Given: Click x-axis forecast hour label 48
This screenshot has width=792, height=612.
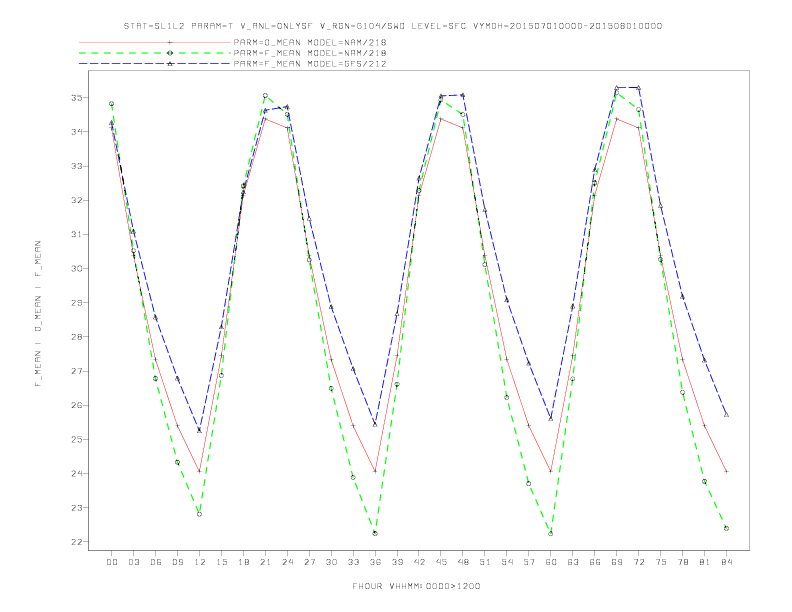Looking at the screenshot, I should point(463,562).
